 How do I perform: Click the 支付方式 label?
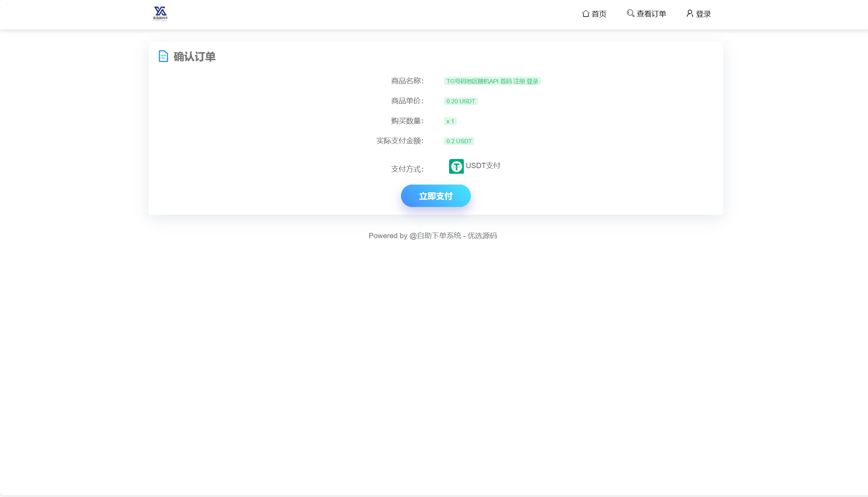(407, 169)
